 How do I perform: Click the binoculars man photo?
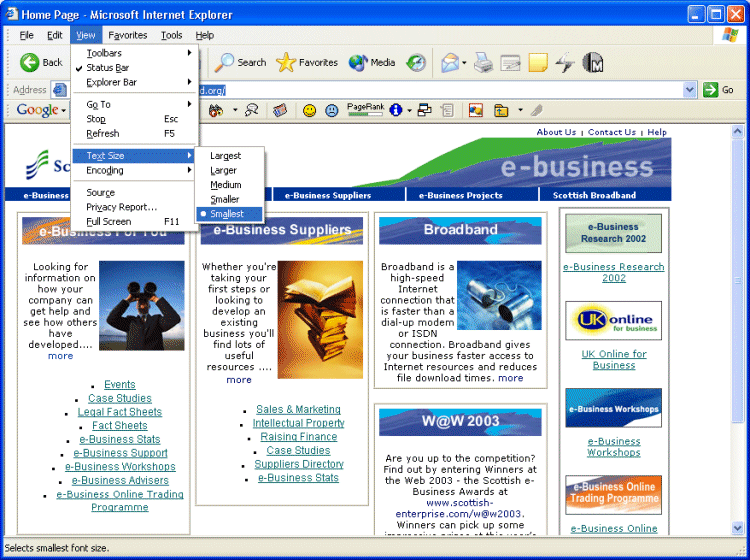click(x=142, y=305)
